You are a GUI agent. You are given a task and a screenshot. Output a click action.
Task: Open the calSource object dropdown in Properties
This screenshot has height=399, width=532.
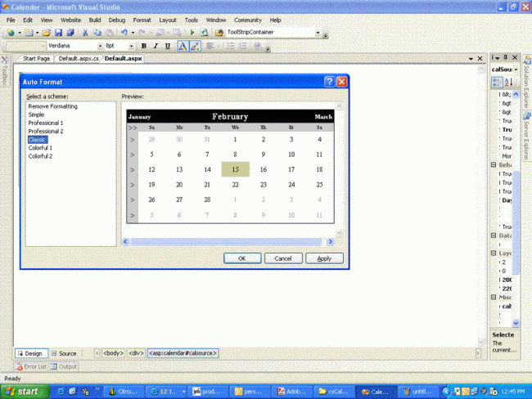(x=516, y=69)
